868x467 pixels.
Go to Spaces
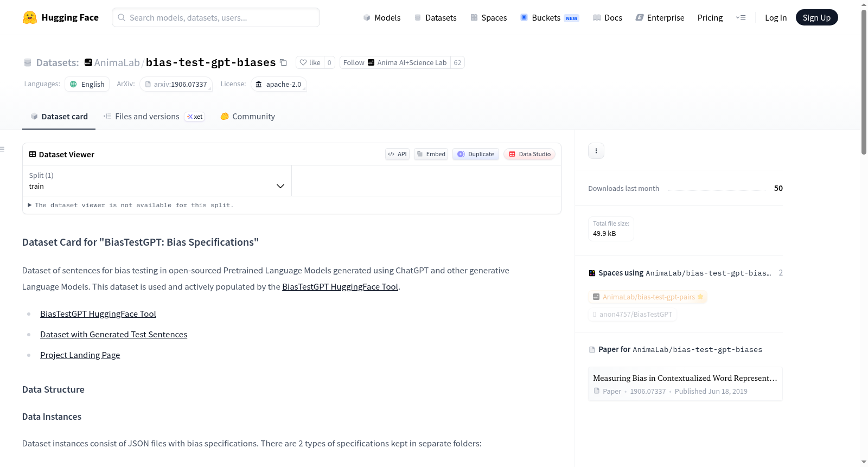coord(488,17)
